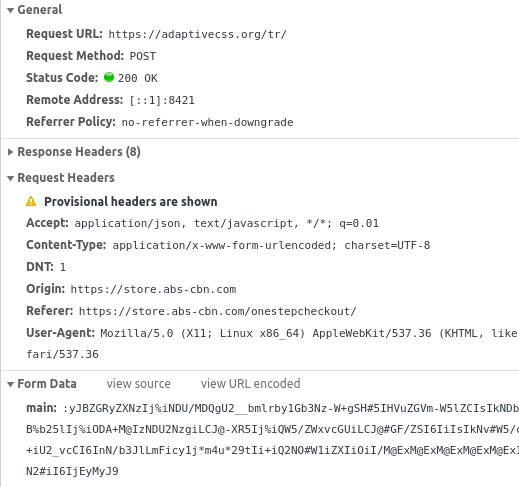Click the User-Agent Mozilla string

(272, 343)
